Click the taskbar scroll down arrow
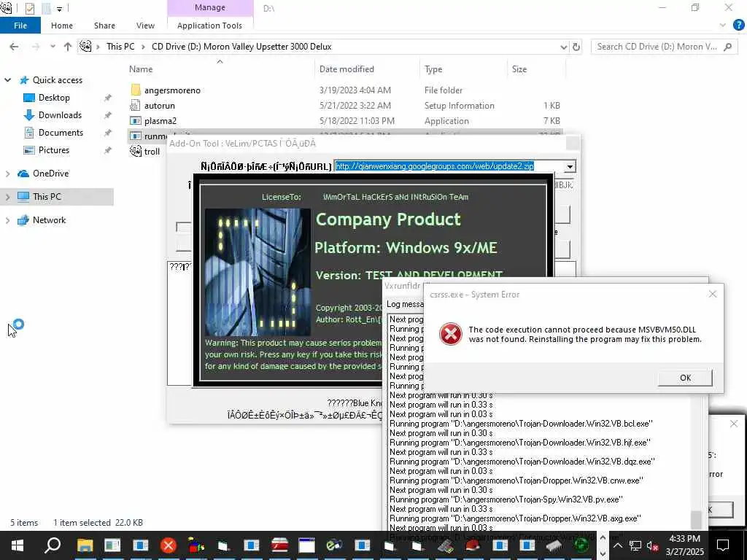Viewport: 747px width, 560px height. pyautogui.click(x=603, y=553)
